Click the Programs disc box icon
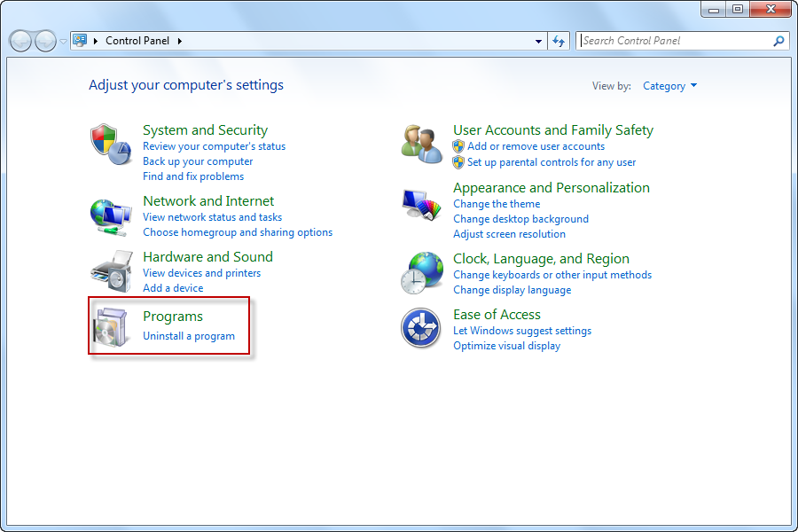 click(112, 327)
